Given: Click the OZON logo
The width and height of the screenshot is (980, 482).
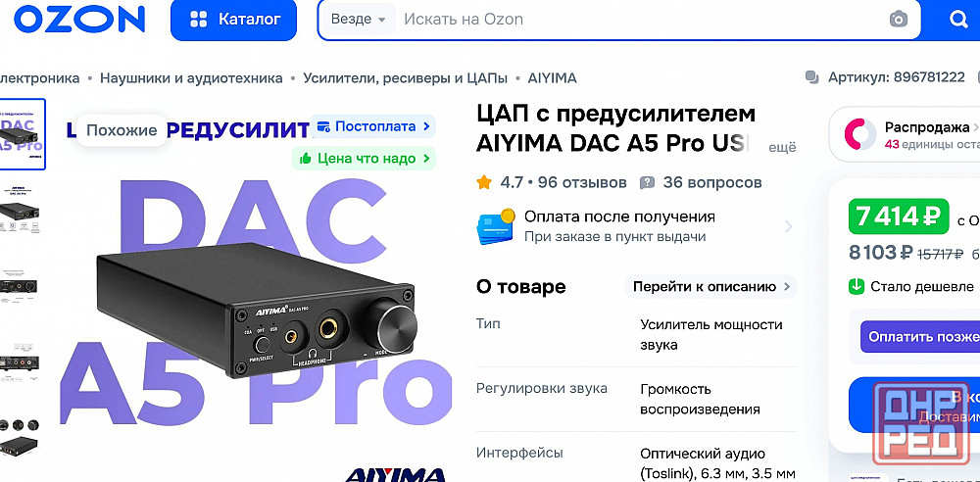Looking at the screenshot, I should 79,19.
